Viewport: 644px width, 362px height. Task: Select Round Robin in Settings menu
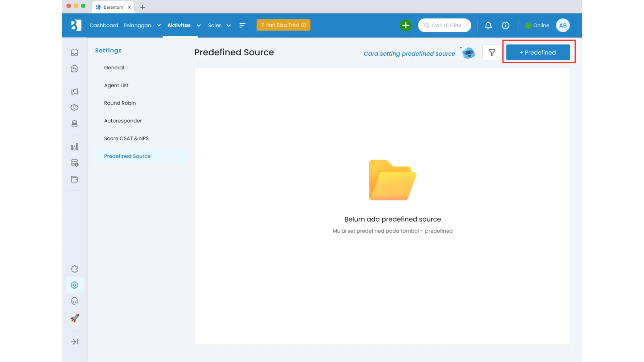pyautogui.click(x=120, y=103)
